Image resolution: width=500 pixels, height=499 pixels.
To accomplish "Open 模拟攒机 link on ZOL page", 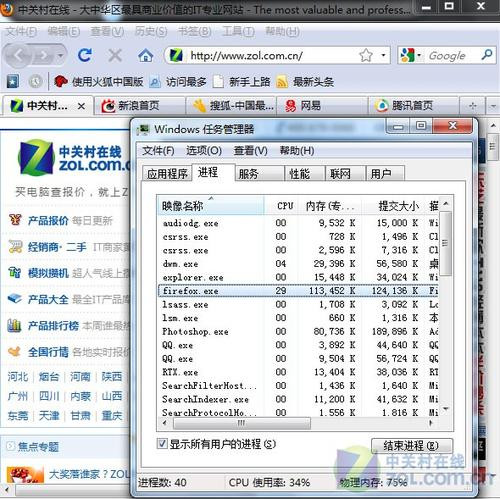I will (x=48, y=273).
